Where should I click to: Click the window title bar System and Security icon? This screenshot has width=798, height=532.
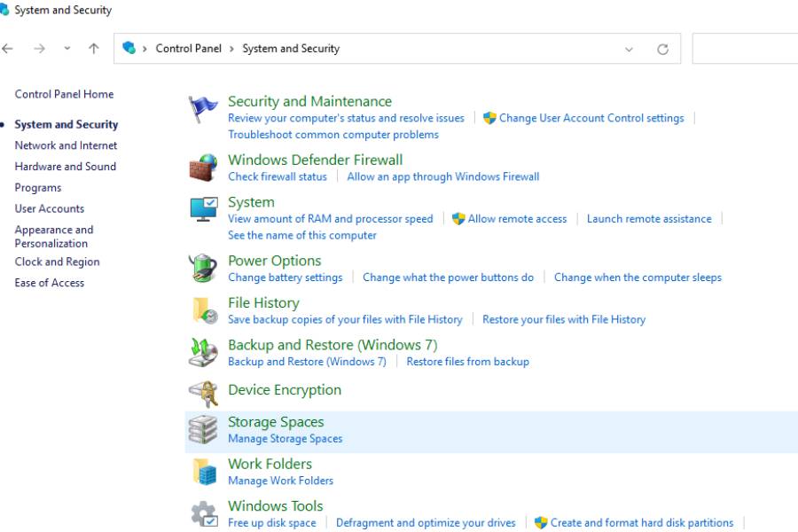click(x=4, y=9)
